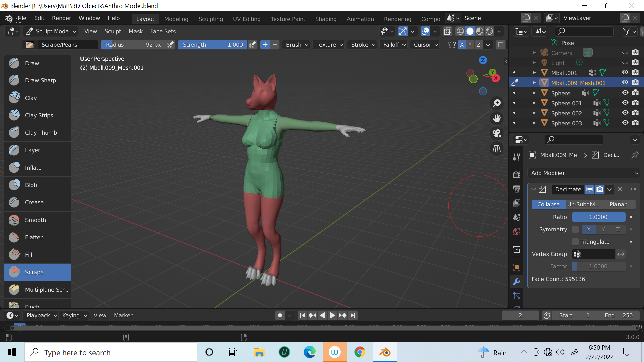The width and height of the screenshot is (644, 362).
Task: Adjust the Strength slider
Action: [x=213, y=45]
